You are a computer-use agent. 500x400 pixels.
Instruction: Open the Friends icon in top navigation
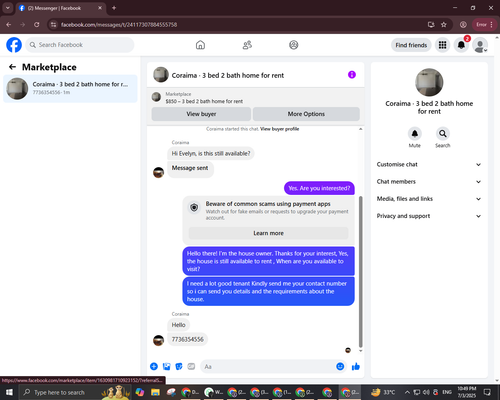pos(247,45)
